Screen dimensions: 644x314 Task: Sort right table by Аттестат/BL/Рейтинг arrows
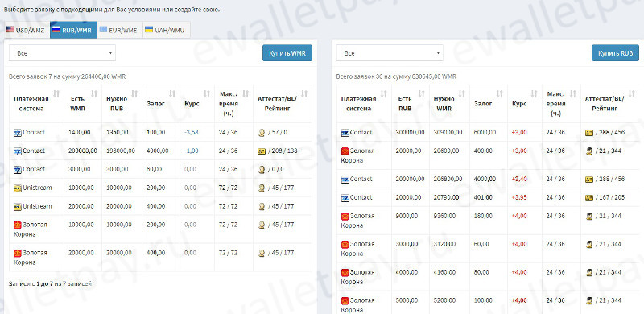tap(633, 93)
